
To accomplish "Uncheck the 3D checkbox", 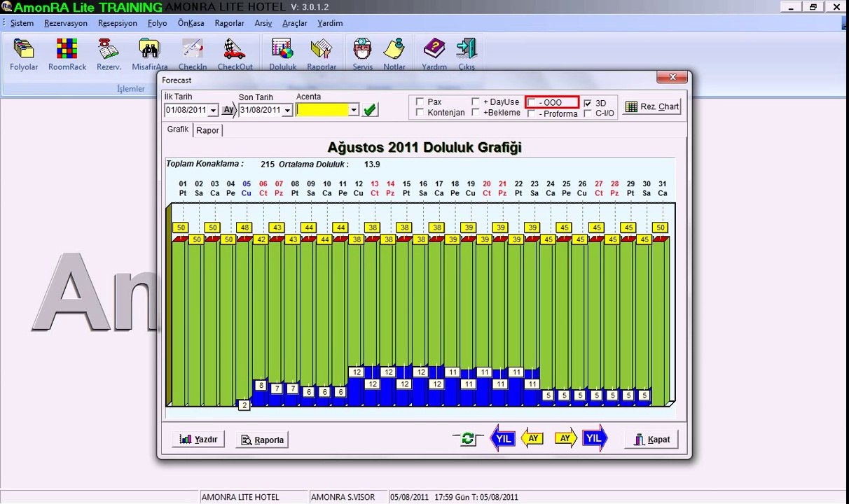I will pos(588,103).
